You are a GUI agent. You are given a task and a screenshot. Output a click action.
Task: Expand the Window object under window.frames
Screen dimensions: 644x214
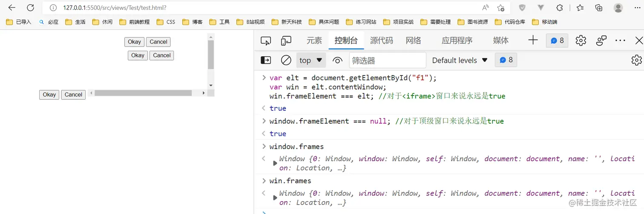click(275, 163)
